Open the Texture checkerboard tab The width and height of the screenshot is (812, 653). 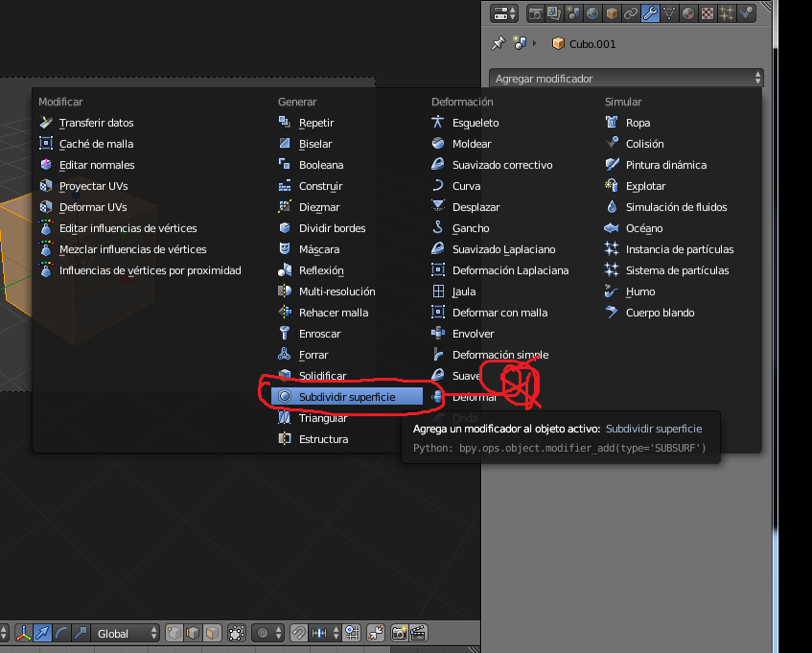708,13
